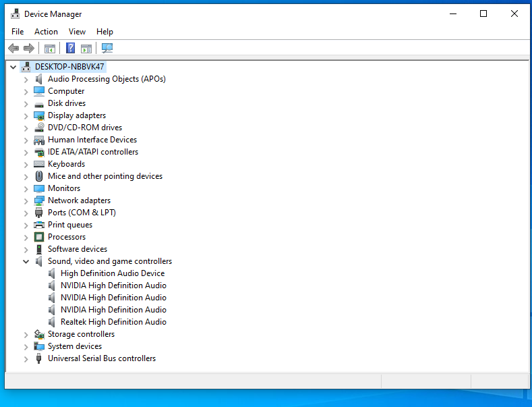532x407 pixels.
Task: Expand Universal Serial Bus controllers
Action: pos(26,358)
